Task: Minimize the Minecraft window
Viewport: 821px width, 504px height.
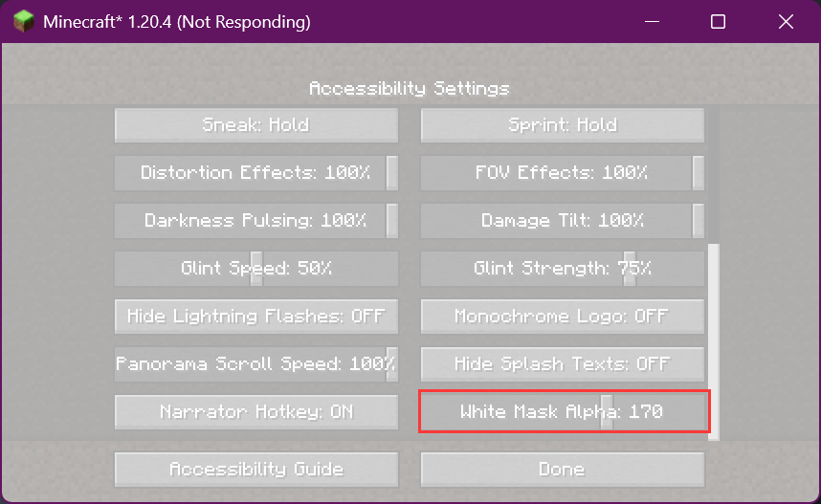Action: tap(652, 21)
